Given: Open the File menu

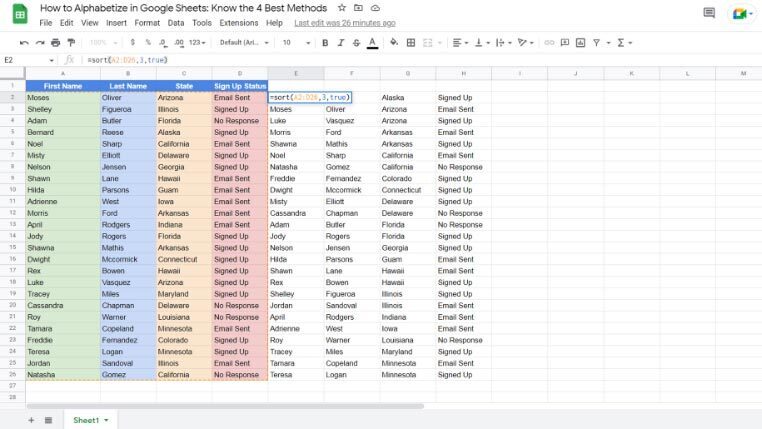Looking at the screenshot, I should pos(46,23).
